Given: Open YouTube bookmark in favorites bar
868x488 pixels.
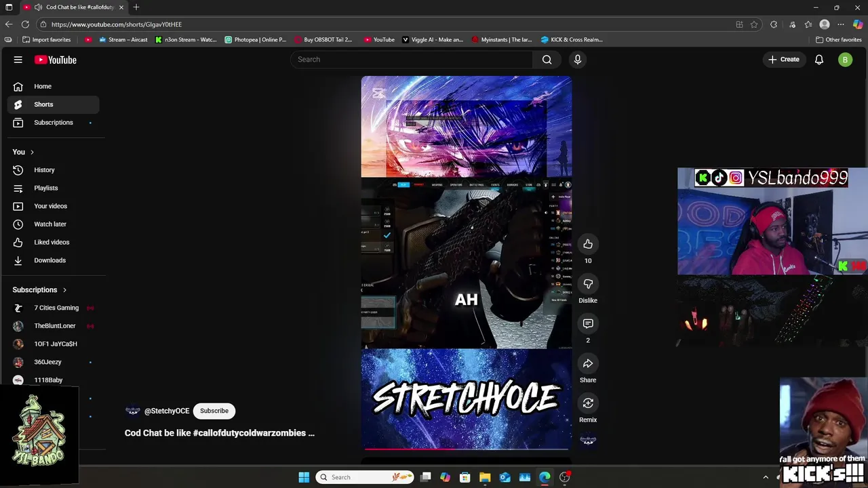Looking at the screenshot, I should click(x=379, y=39).
